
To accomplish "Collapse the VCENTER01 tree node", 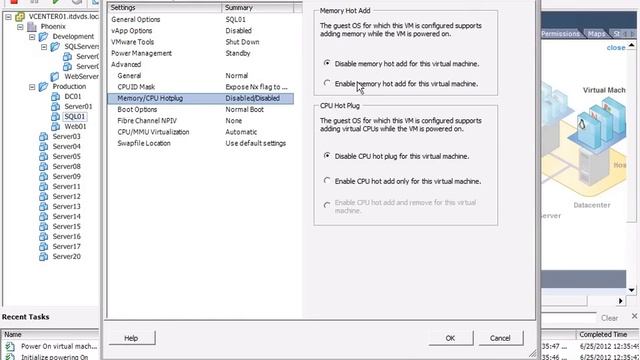I will [x=8, y=17].
